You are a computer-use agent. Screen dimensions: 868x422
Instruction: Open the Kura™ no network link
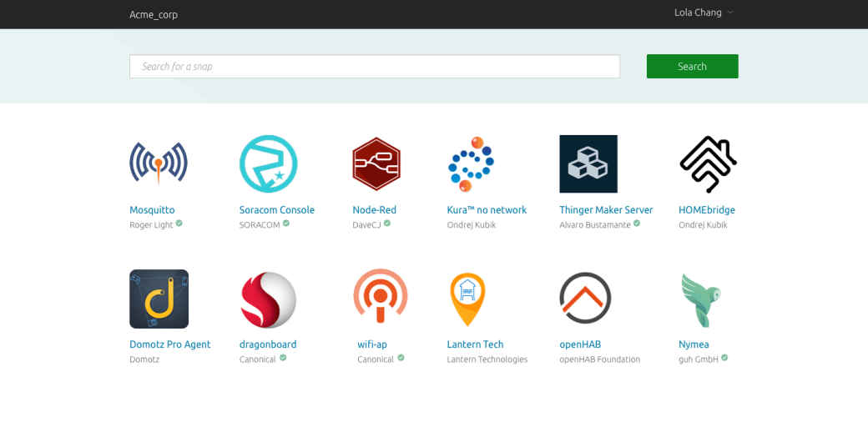coord(487,210)
